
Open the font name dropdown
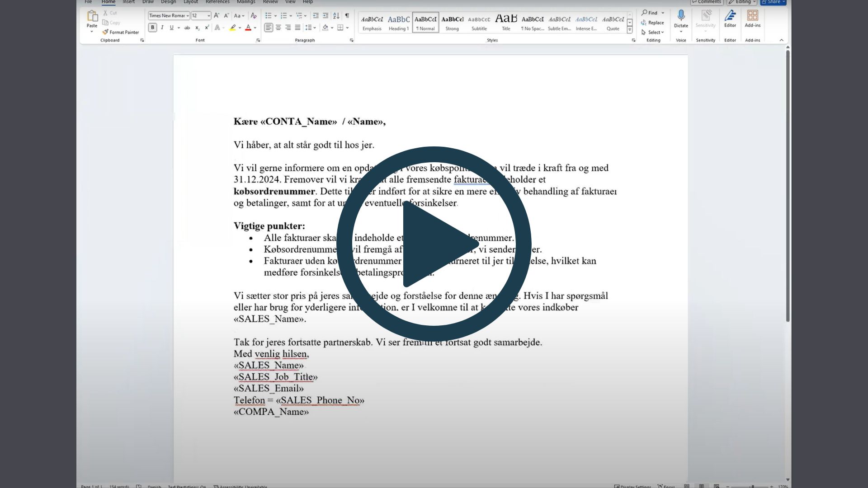[x=188, y=15]
